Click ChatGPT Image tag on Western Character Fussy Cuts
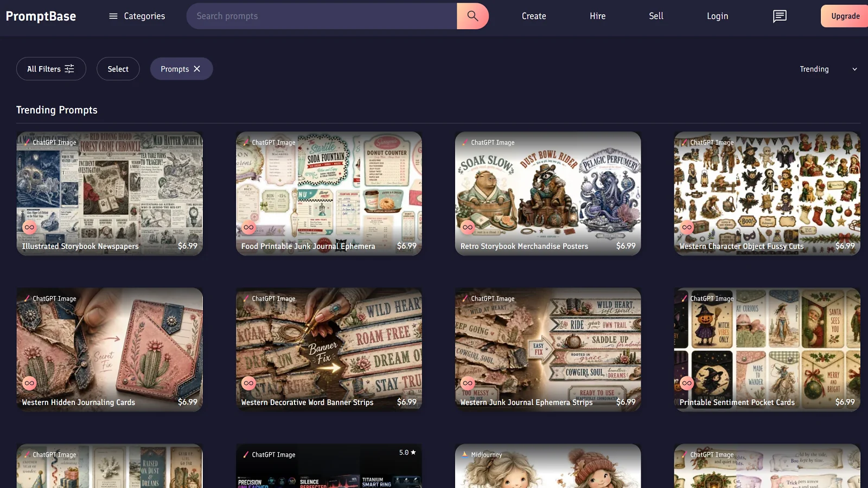The width and height of the screenshot is (868, 488). click(708, 143)
